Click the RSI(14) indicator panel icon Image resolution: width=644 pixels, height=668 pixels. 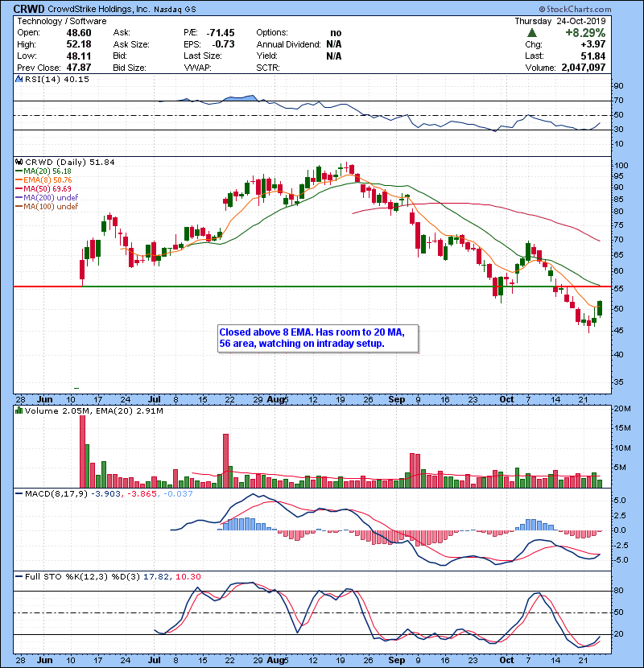click(x=19, y=79)
